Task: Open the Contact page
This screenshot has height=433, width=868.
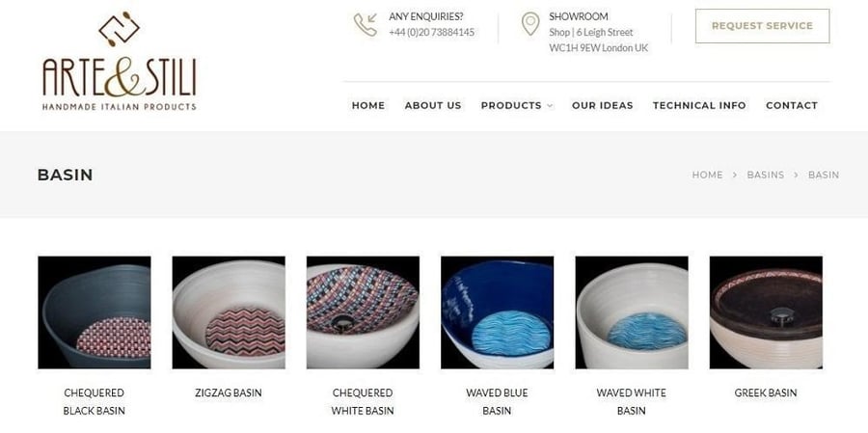Action: [792, 105]
